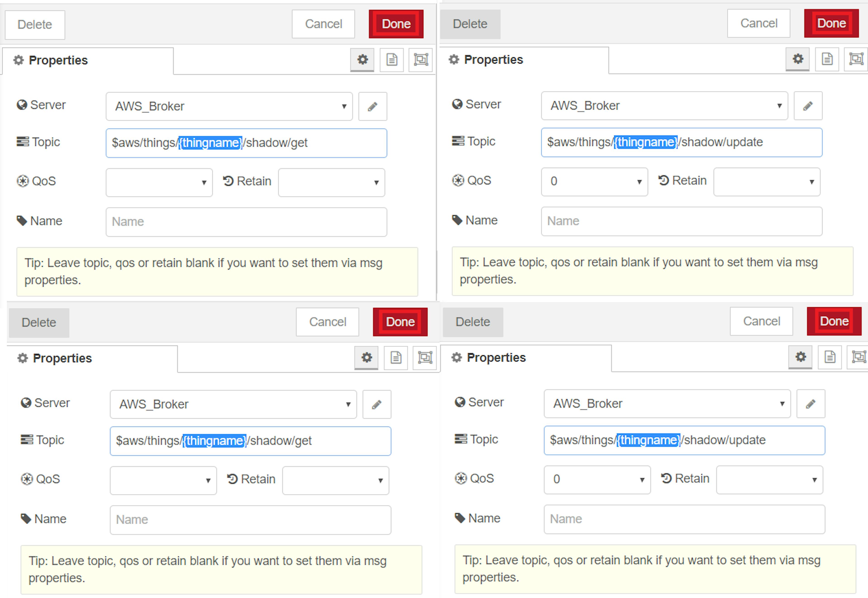The width and height of the screenshot is (868, 598).
Task: Open QoS dropdown showing 0 in bottom-right panel
Action: pos(597,480)
